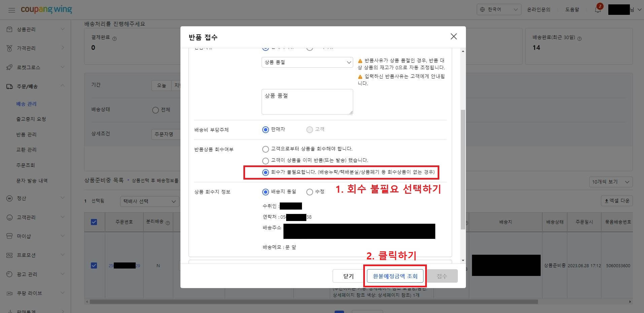Click the 도움말 link

pos(572,10)
